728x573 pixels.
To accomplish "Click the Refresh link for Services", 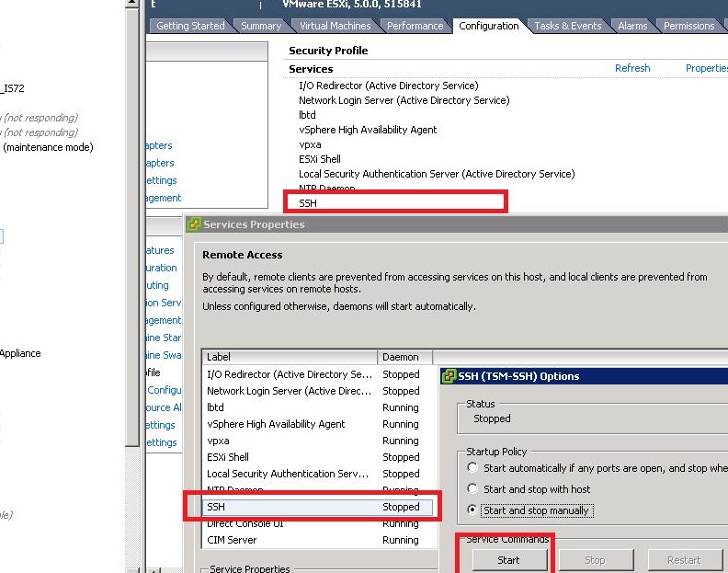I will pyautogui.click(x=632, y=68).
